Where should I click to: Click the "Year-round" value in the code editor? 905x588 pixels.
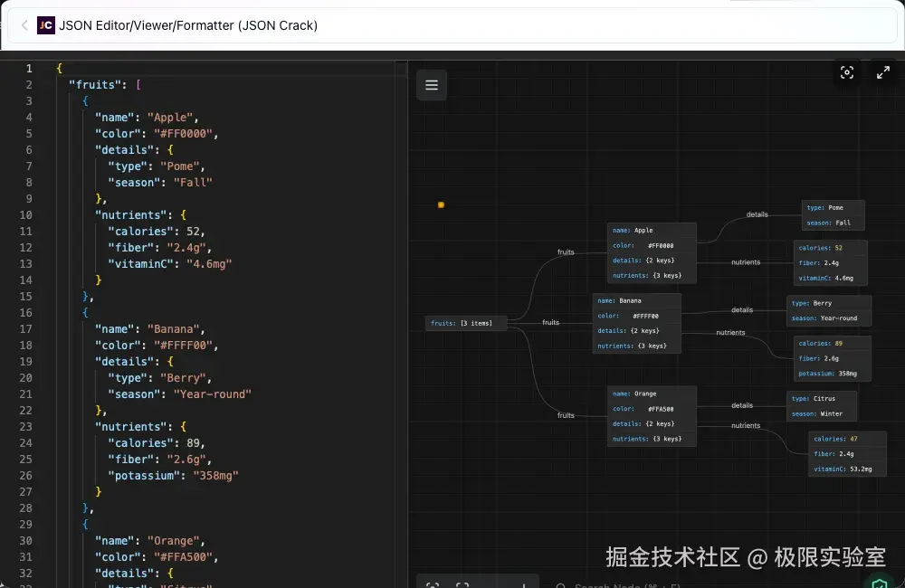(212, 394)
